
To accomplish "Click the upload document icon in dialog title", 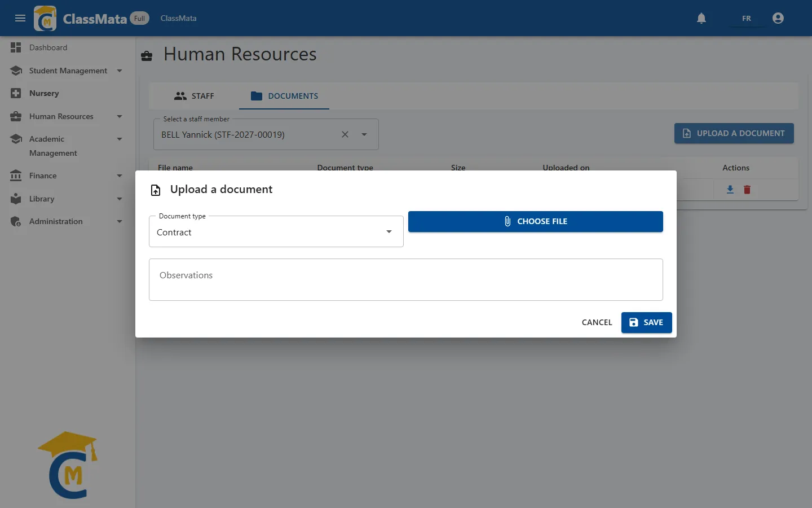I will click(x=156, y=190).
